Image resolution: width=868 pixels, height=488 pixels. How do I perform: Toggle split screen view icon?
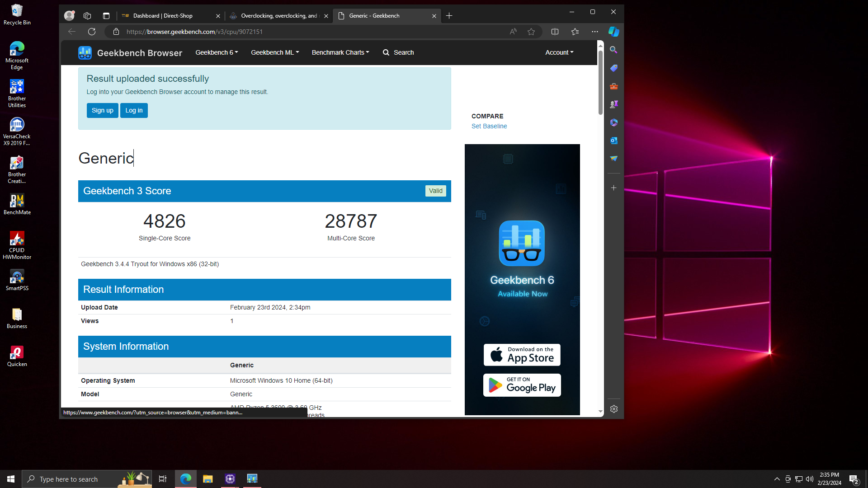pos(555,32)
